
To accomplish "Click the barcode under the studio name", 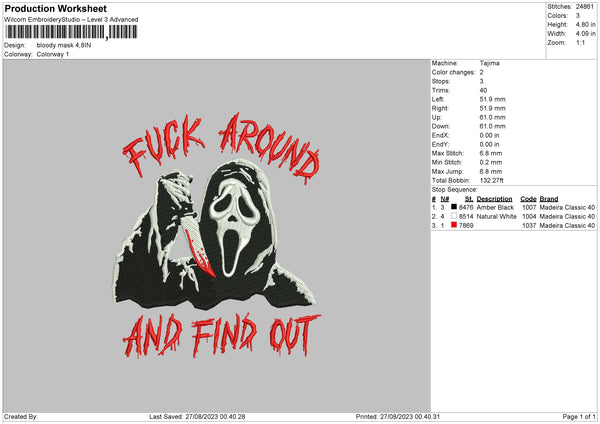I will pyautogui.click(x=72, y=32).
